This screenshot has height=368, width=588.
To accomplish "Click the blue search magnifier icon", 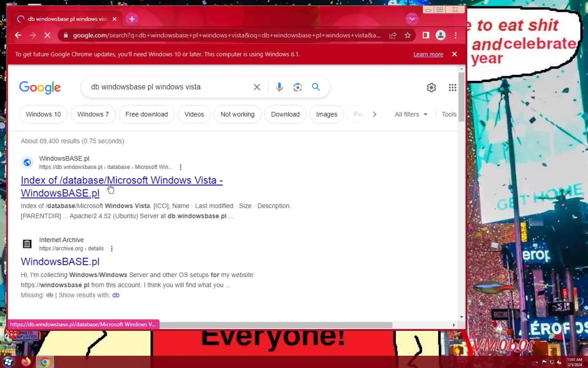I will click(x=316, y=87).
